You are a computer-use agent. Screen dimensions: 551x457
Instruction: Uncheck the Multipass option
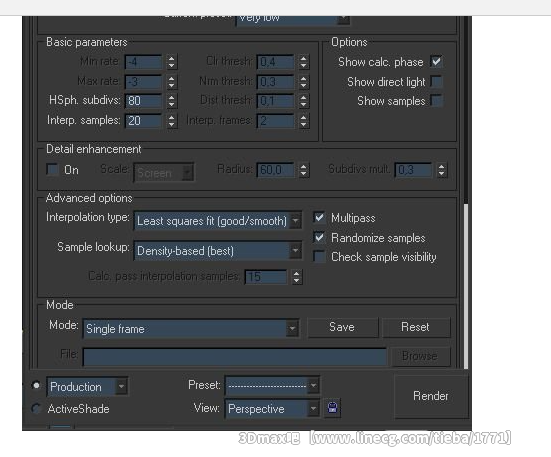point(319,218)
